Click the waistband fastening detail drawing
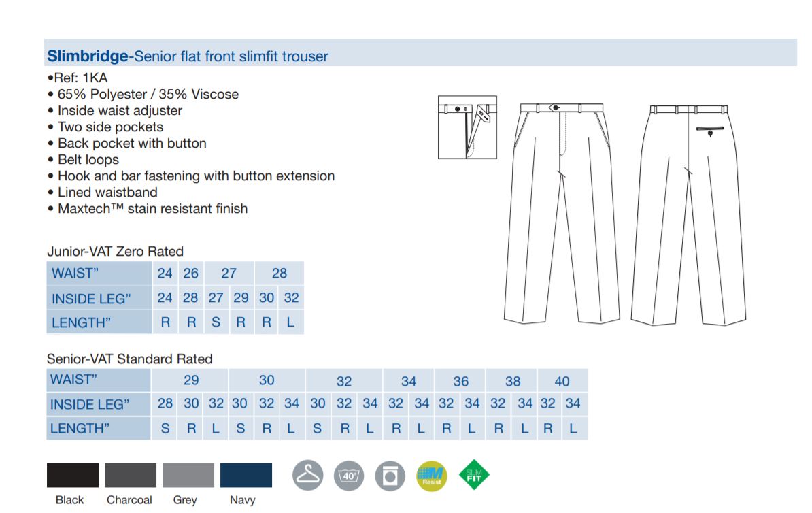This screenshot has height=513, width=812. click(467, 127)
